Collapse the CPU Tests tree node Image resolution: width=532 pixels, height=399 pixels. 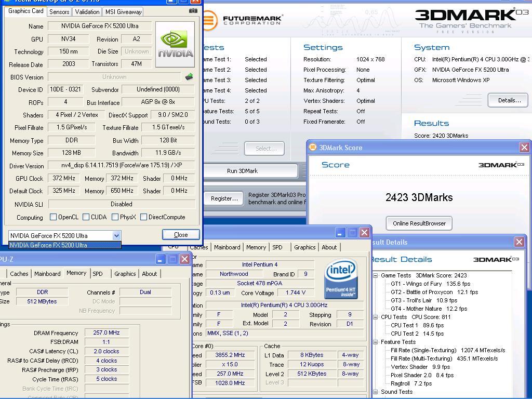point(376,317)
